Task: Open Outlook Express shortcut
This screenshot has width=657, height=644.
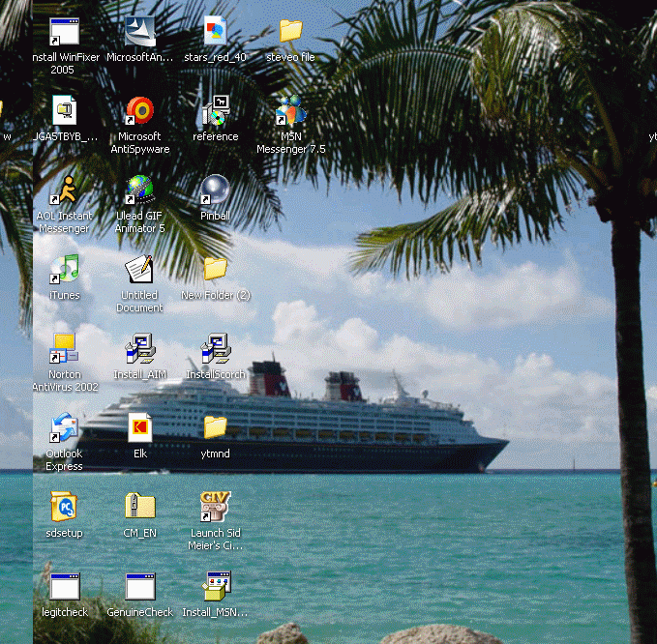Action: tap(64, 427)
